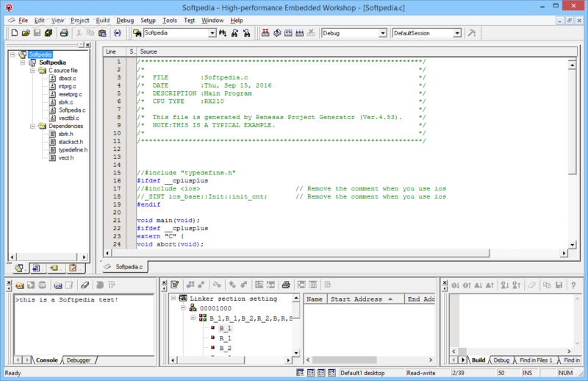Viewport: 588px width, 381px height.
Task: Open the DefaultSession dropdown
Action: coord(457,33)
